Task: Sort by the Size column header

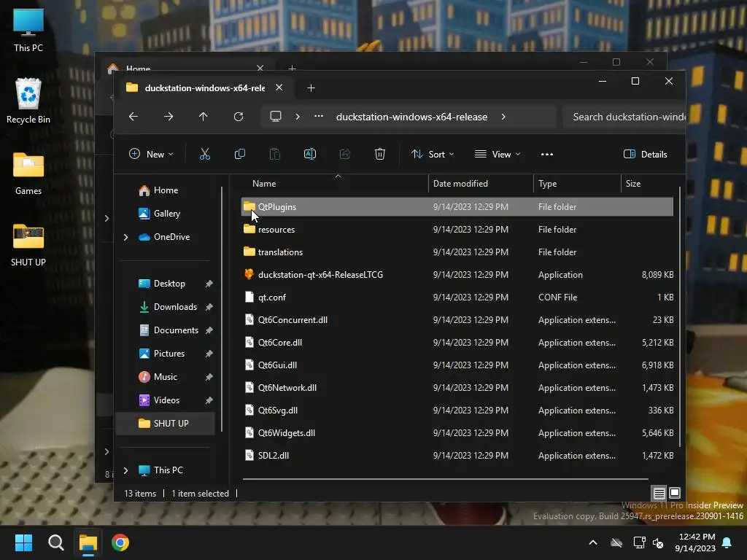Action: tap(632, 184)
